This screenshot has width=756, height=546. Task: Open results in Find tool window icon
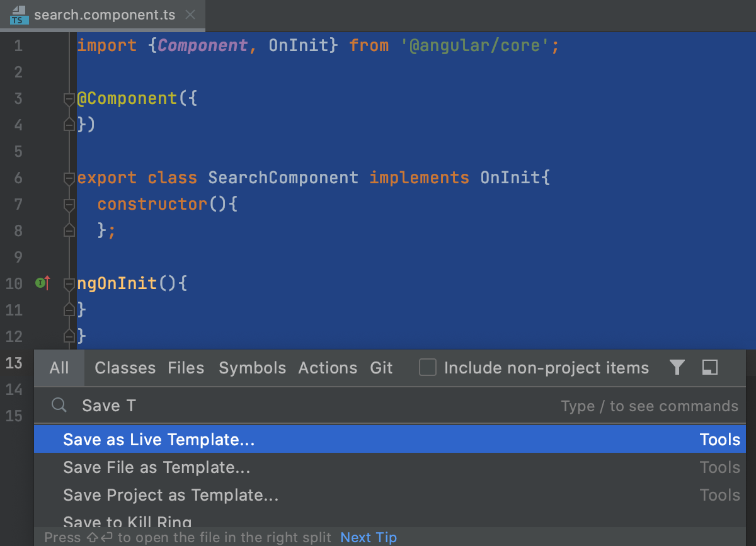[x=709, y=368]
